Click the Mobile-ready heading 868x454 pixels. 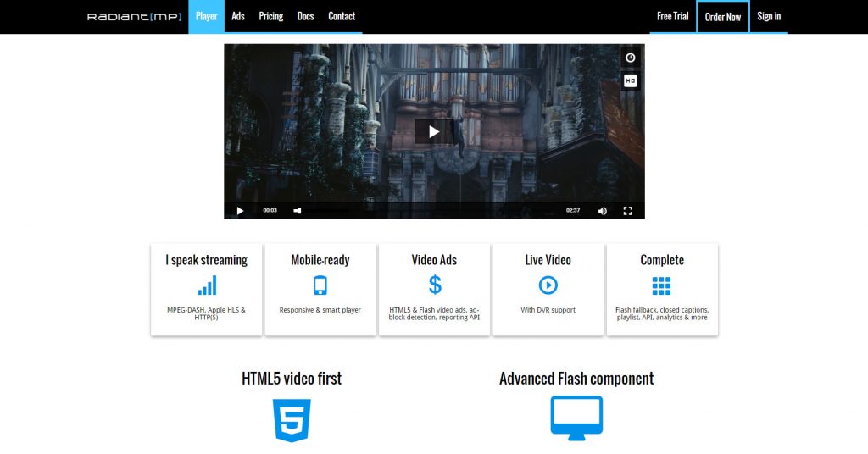click(x=320, y=260)
